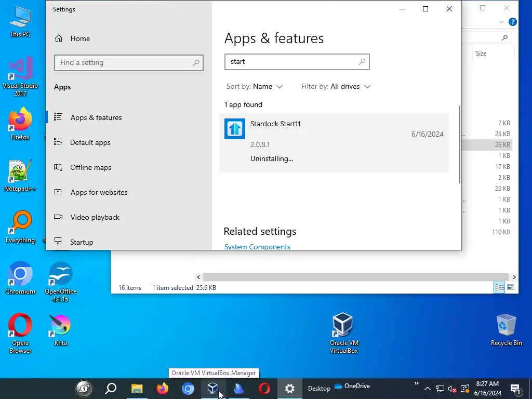Switch to Settings gear on taskbar
The width and height of the screenshot is (532, 399).
290,389
